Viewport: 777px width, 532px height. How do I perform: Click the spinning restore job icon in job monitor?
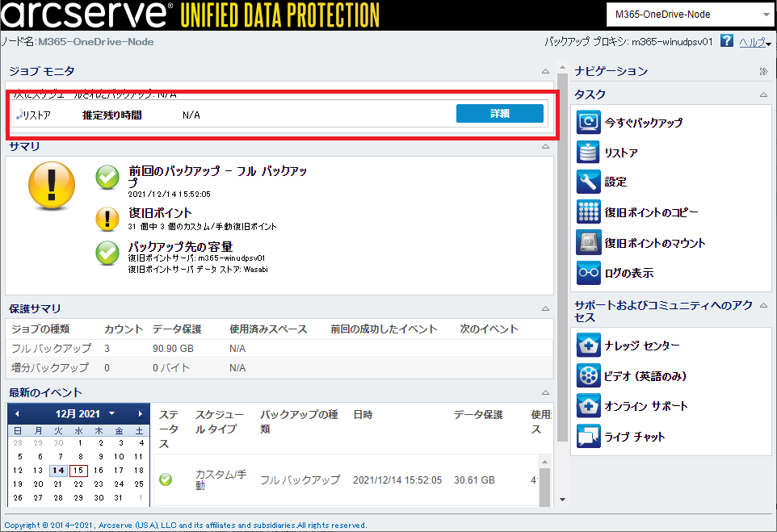(19, 115)
